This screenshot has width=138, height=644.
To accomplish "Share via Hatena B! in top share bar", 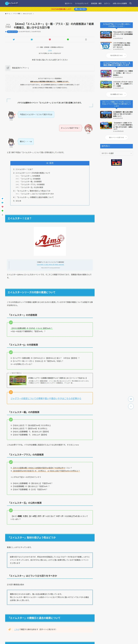I will click(32, 39).
